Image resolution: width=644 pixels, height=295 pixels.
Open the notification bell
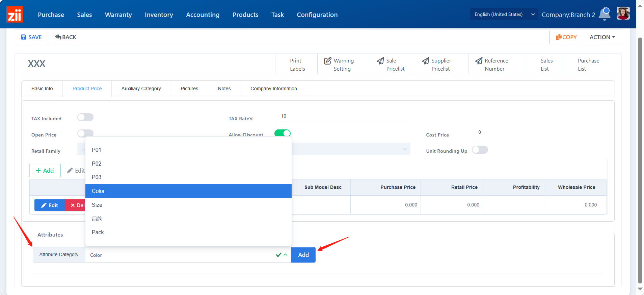click(x=605, y=14)
